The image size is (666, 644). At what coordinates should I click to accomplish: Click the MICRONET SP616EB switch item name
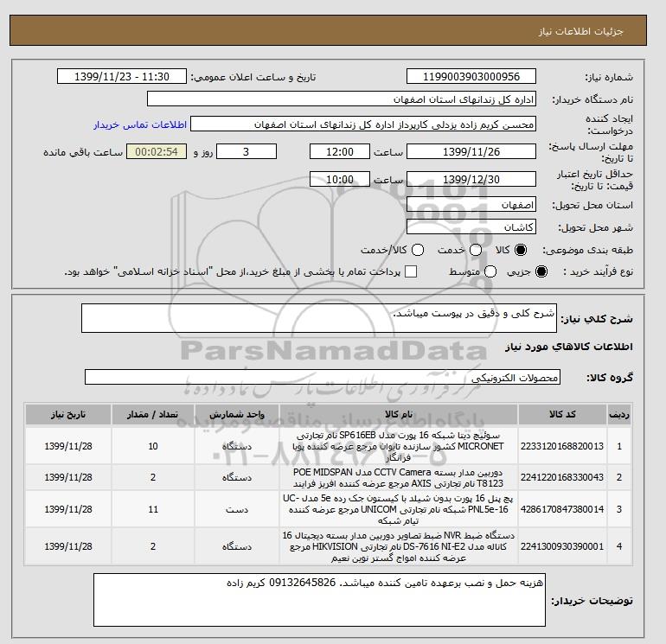click(399, 446)
